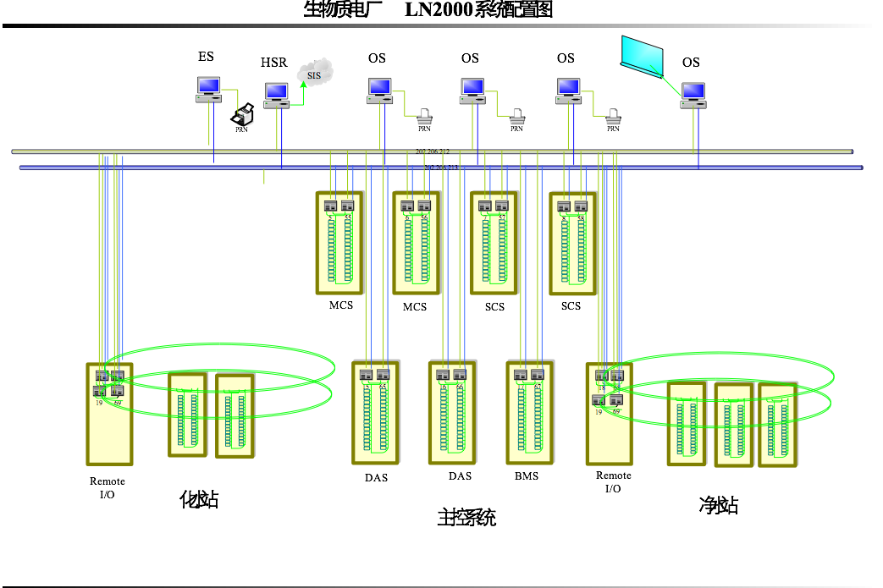Viewport: 883px width, 588px height.
Task: Click the left Remote I/O cabinet
Action: click(109, 415)
